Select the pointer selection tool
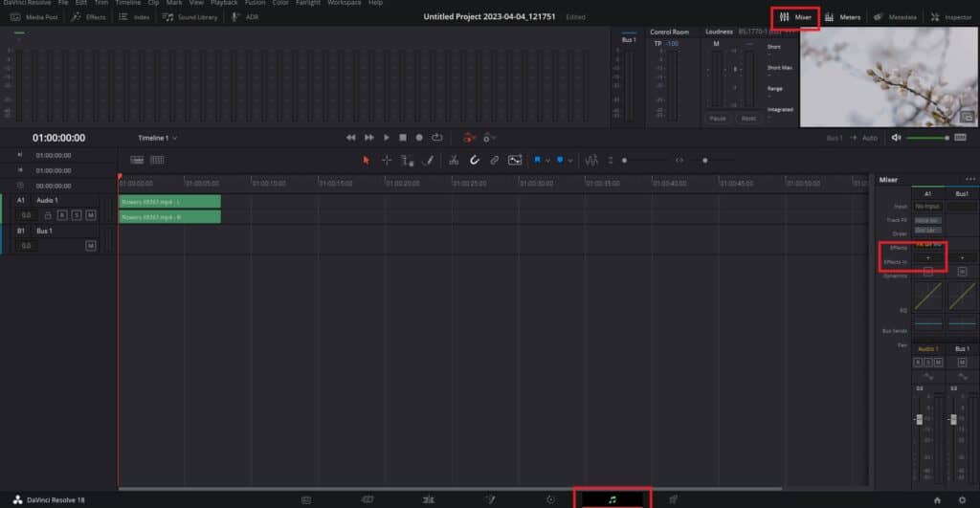The height and width of the screenshot is (508, 980). tap(367, 161)
